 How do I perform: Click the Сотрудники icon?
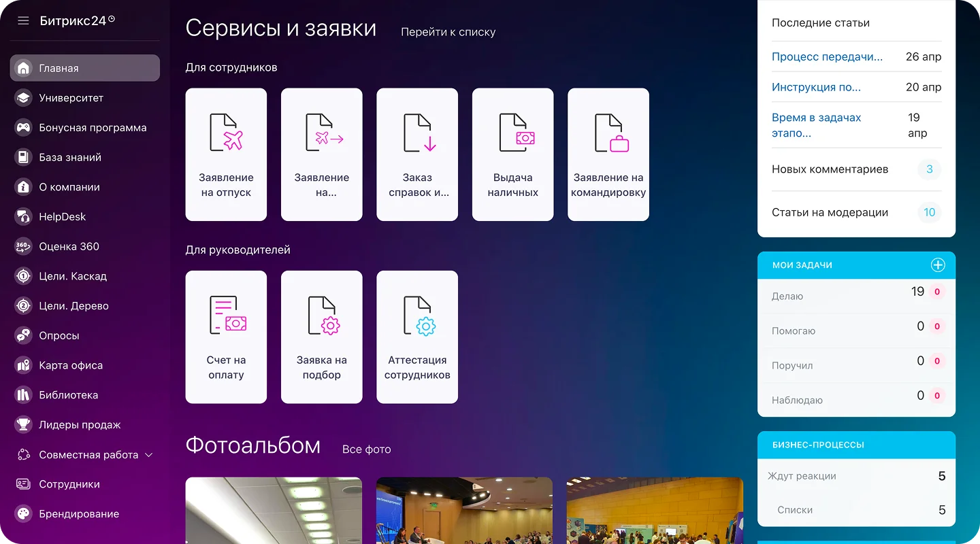[24, 484]
